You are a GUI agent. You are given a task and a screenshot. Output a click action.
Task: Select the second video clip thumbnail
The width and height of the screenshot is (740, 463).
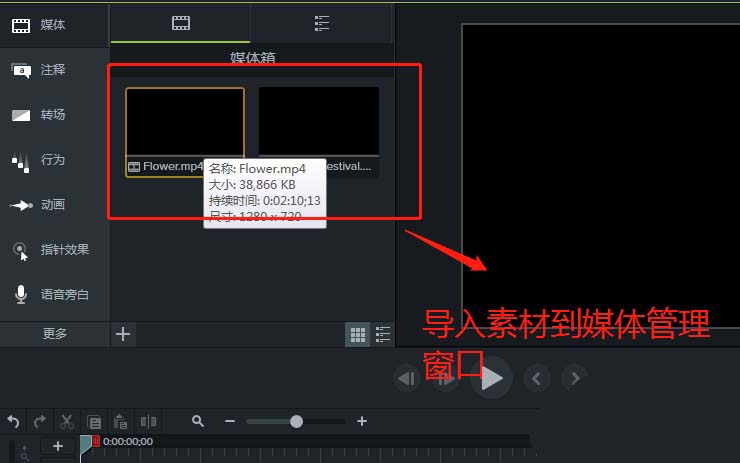[319, 121]
